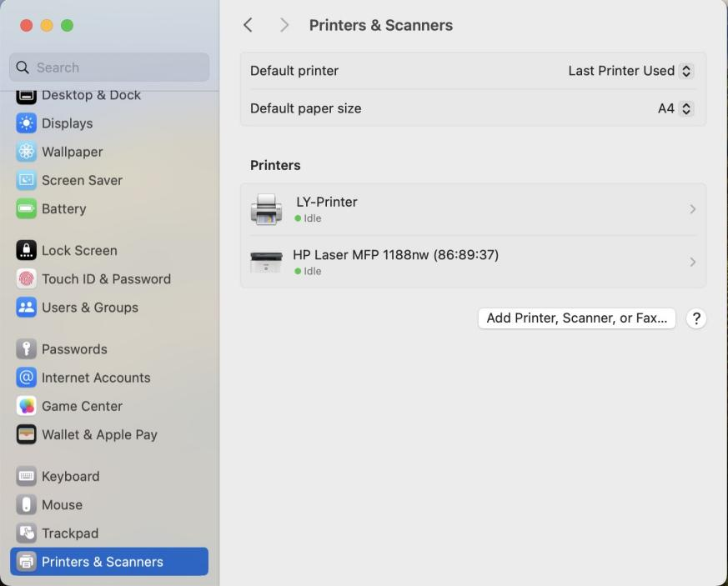Screen dimensions: 728x586
Task: Click the Displays icon in sidebar
Action: (x=27, y=123)
